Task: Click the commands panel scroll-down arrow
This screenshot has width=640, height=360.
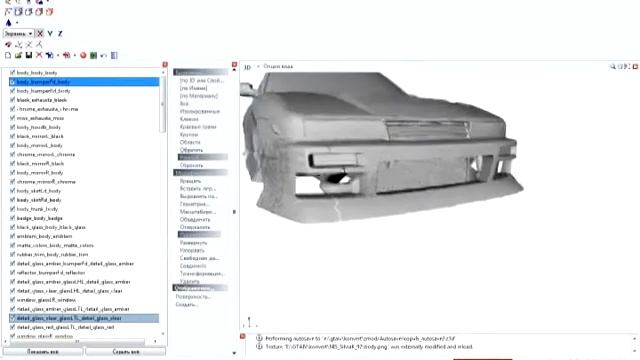Action: pos(234,353)
